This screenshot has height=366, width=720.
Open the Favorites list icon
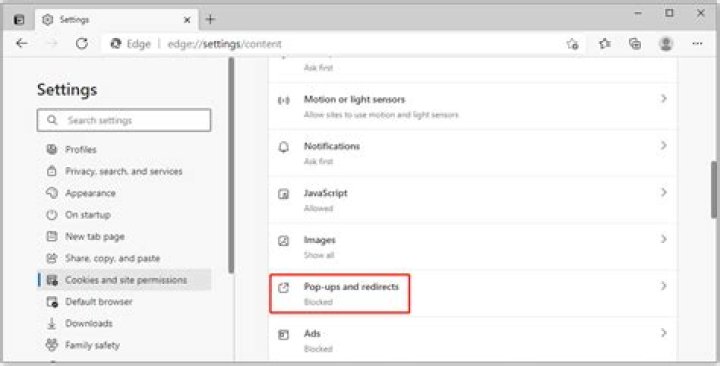(605, 44)
